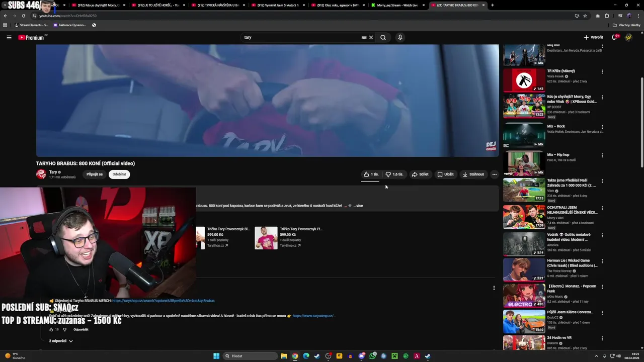The width and height of the screenshot is (644, 362).
Task: Open options for Herman Lie Wicked Game
Action: click(602, 261)
